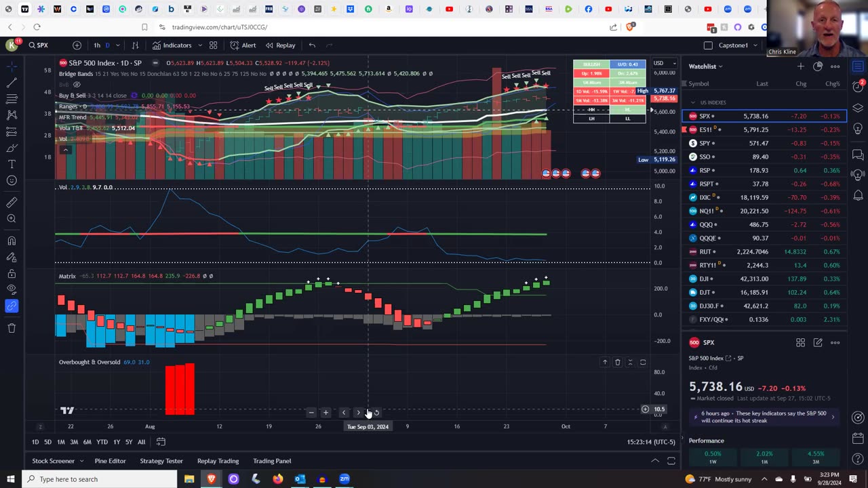This screenshot has height=488, width=868.
Task: Toggle chart layout square checkbox
Action: [x=708, y=45]
